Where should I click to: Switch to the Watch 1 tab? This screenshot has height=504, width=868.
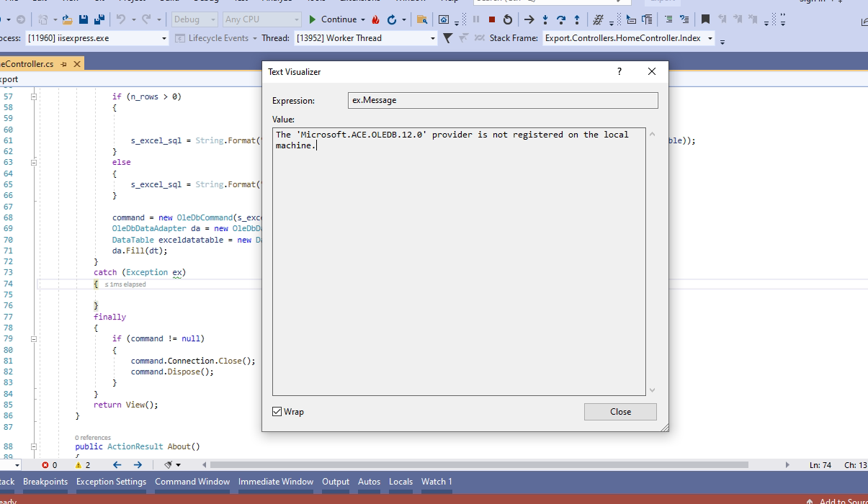[437, 482]
